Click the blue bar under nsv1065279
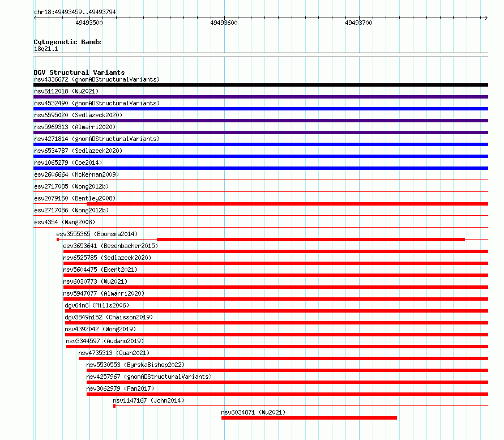Viewport: 504px width, 440px height. pos(260,168)
